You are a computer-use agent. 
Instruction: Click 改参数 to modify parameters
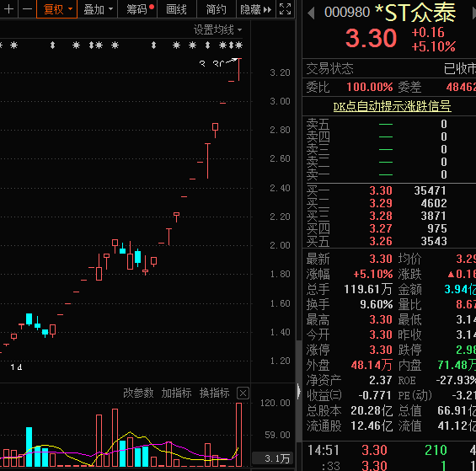click(138, 393)
